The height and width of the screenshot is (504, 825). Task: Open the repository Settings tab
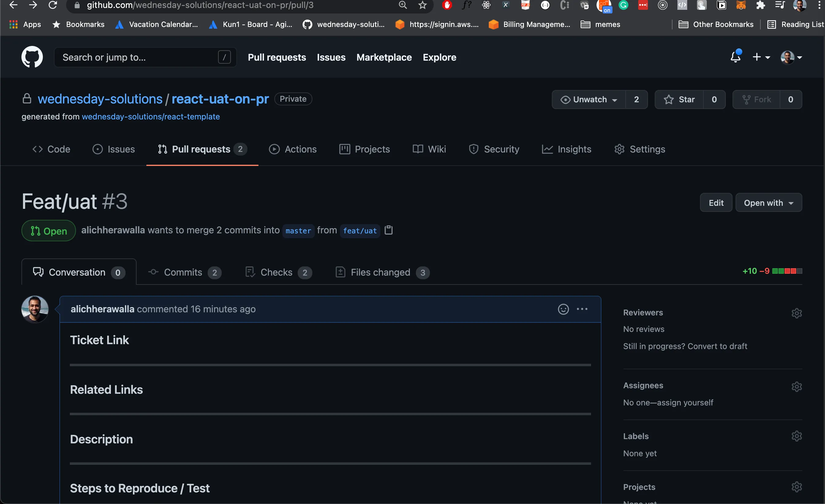tap(639, 149)
